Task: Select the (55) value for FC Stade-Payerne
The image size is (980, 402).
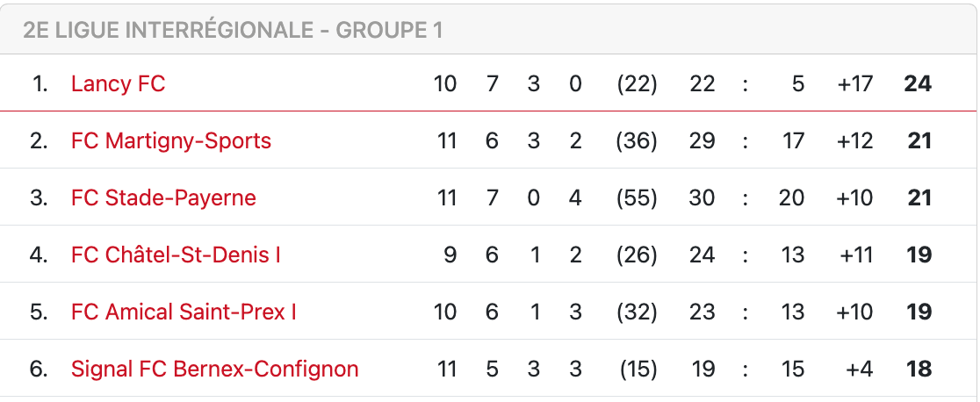Action: coord(637,198)
